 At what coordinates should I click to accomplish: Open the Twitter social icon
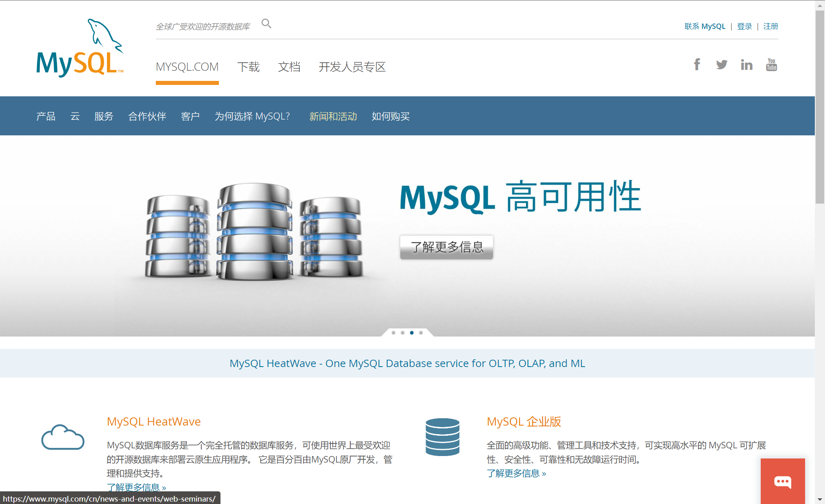coord(722,64)
